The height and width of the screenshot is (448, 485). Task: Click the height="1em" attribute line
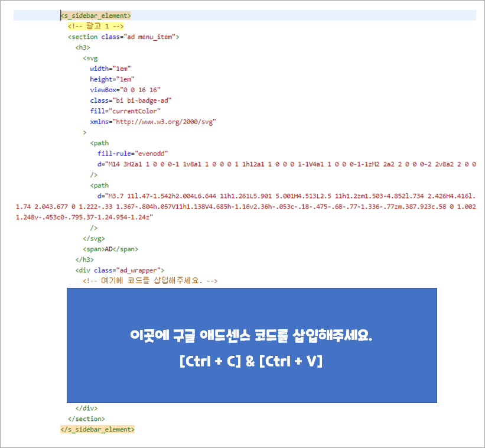(x=112, y=79)
